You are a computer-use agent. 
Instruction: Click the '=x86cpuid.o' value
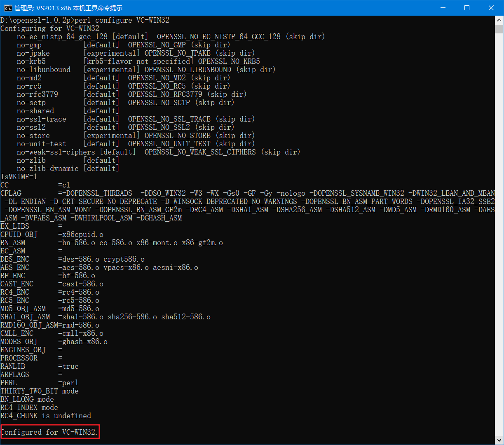(81, 234)
